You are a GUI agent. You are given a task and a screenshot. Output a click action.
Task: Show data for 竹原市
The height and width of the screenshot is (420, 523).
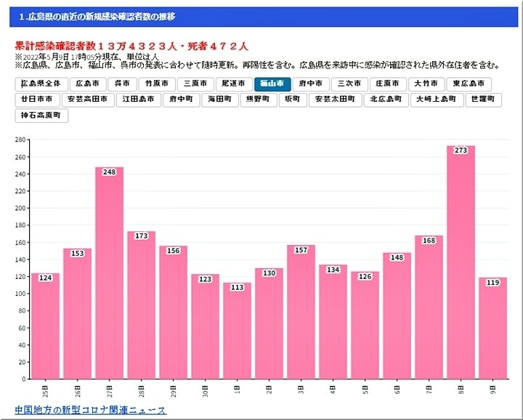point(157,84)
